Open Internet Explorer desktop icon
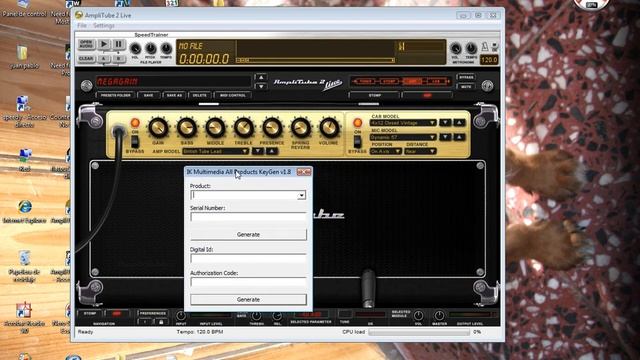The width and height of the screenshot is (640, 360). [x=24, y=211]
